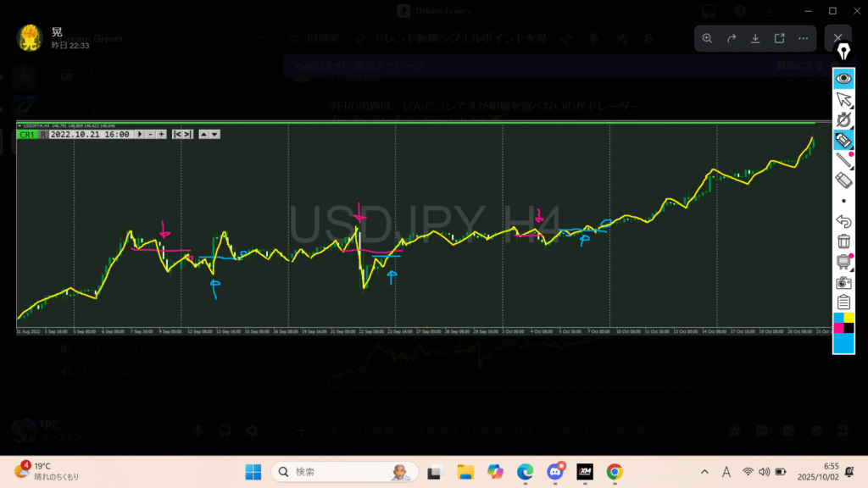Click the undo arrow in annotation toolbar
Screen dimensions: 868x488
pos(843,221)
